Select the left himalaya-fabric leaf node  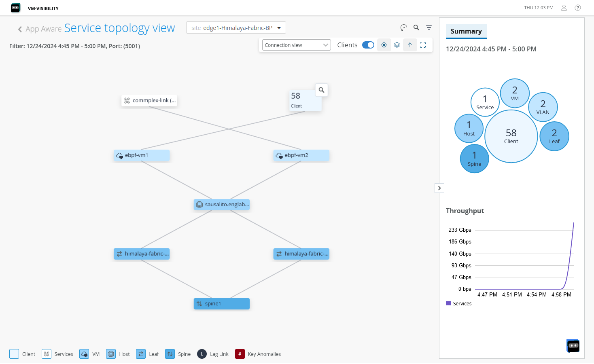coord(141,254)
